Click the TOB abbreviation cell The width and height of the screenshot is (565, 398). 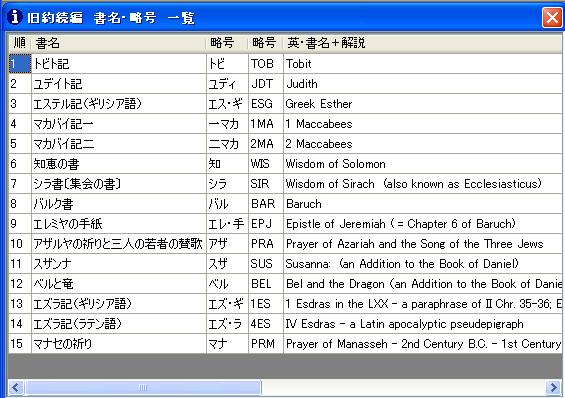pyautogui.click(x=266, y=64)
